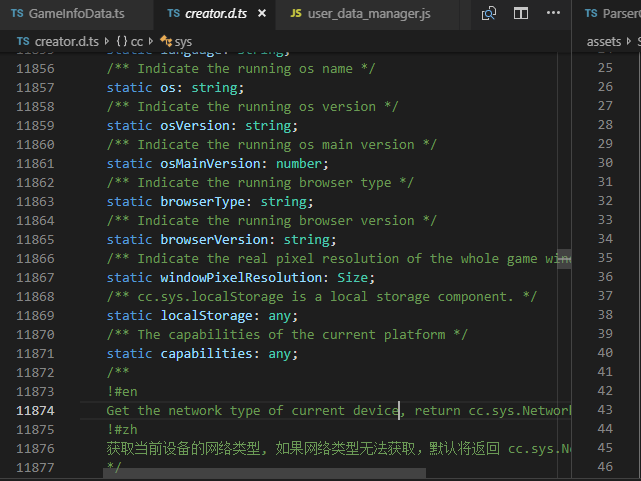Open the editor More Actions menu
Screen dimensions: 641x481
coord(553,14)
